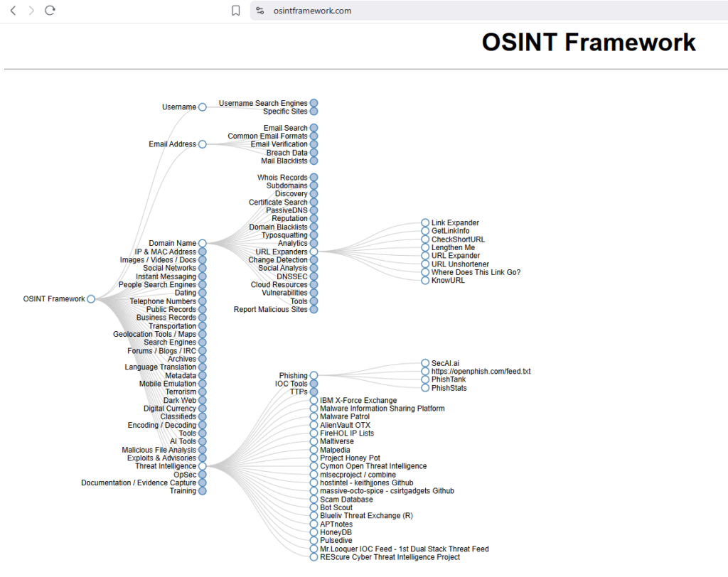The width and height of the screenshot is (728, 577).
Task: Click the bookmark icon near address bar
Action: point(236,11)
